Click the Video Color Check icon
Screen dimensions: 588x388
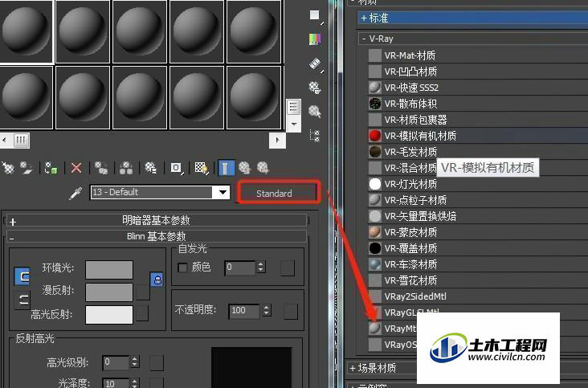click(315, 39)
